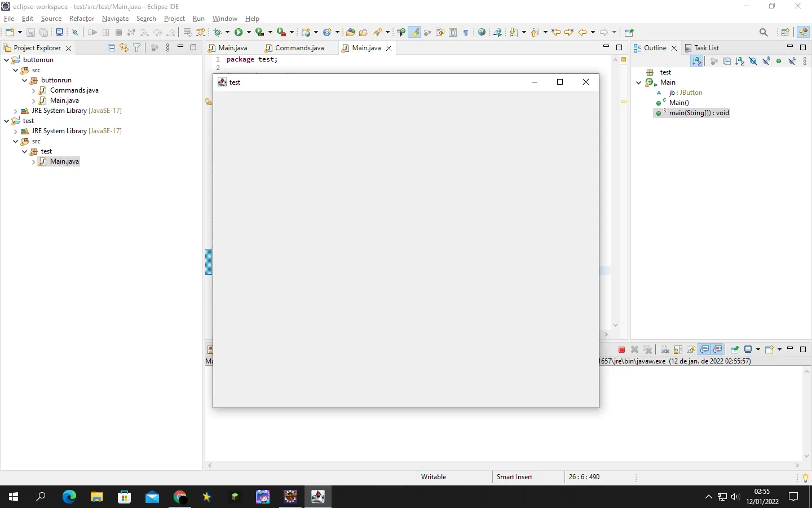Toggle Scroll Lock in the Console toolbar
This screenshot has width=812, height=508.
point(678,349)
